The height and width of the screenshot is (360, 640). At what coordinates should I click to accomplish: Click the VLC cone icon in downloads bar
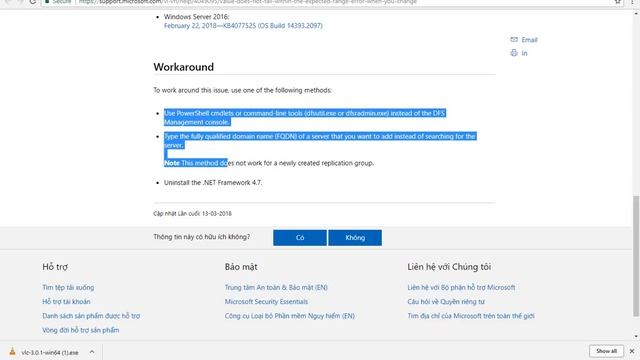[x=12, y=351]
